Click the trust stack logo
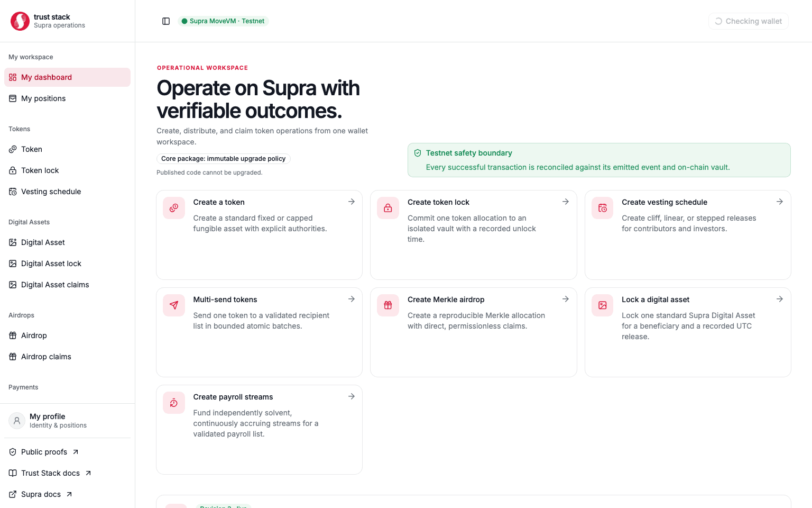812x508 pixels. click(20, 21)
